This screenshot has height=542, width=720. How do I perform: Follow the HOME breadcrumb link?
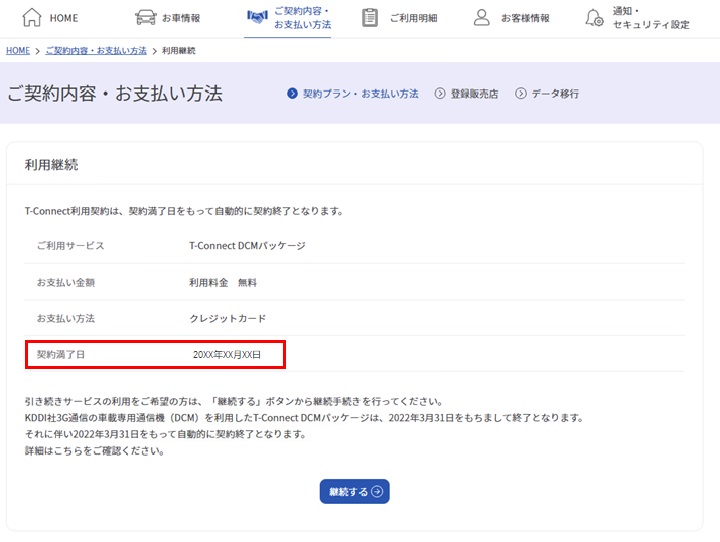[18, 51]
